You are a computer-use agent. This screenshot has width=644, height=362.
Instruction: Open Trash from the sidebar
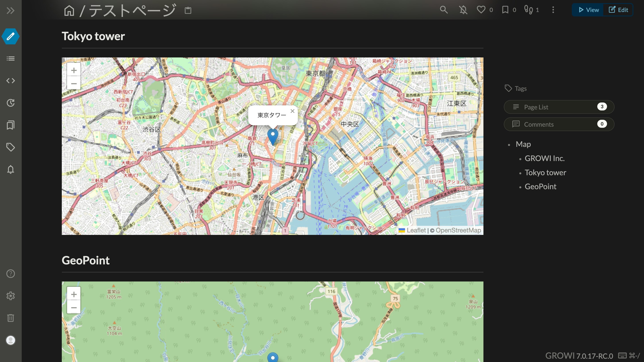pyautogui.click(x=10, y=318)
